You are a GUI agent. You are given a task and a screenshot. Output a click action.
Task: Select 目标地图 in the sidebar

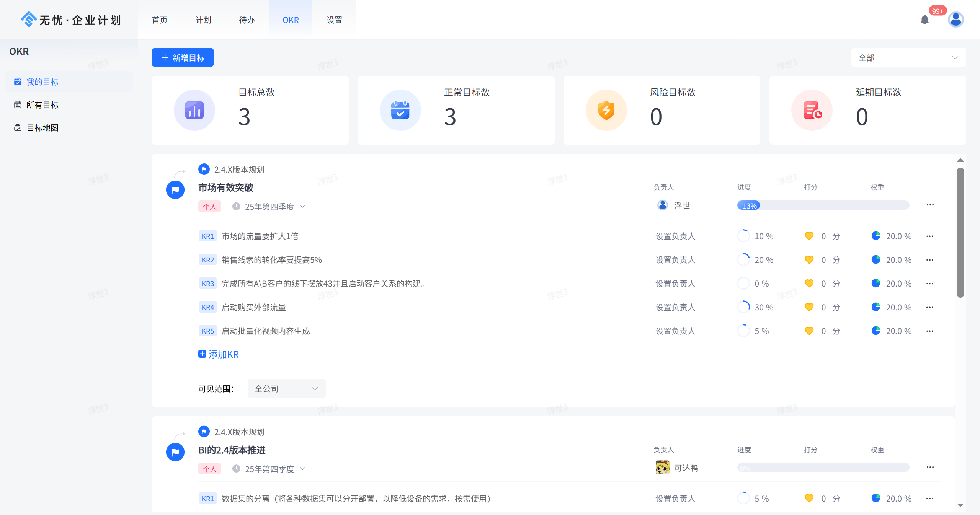[x=42, y=128]
